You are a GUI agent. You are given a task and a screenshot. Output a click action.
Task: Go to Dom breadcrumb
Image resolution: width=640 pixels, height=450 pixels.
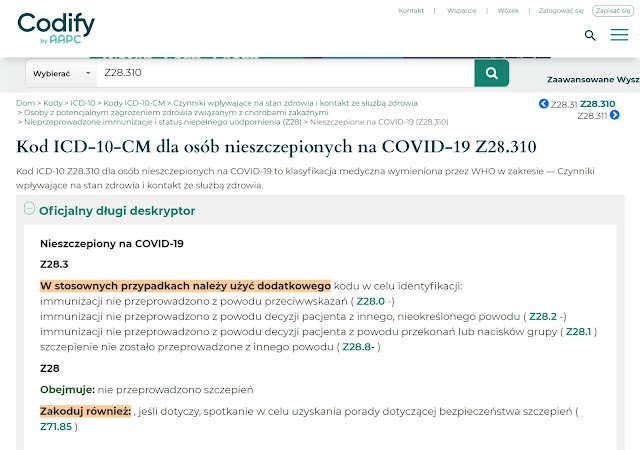25,103
